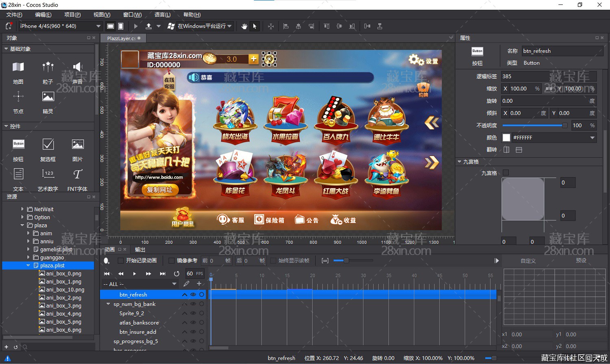Flip vertically icon in properties
The image size is (610, 364).
pyautogui.click(x=519, y=150)
